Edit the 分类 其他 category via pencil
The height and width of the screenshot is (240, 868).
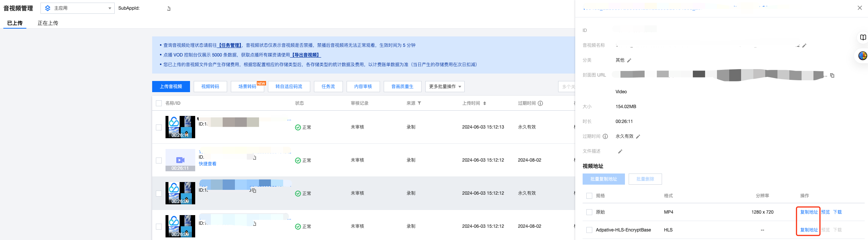pyautogui.click(x=629, y=60)
